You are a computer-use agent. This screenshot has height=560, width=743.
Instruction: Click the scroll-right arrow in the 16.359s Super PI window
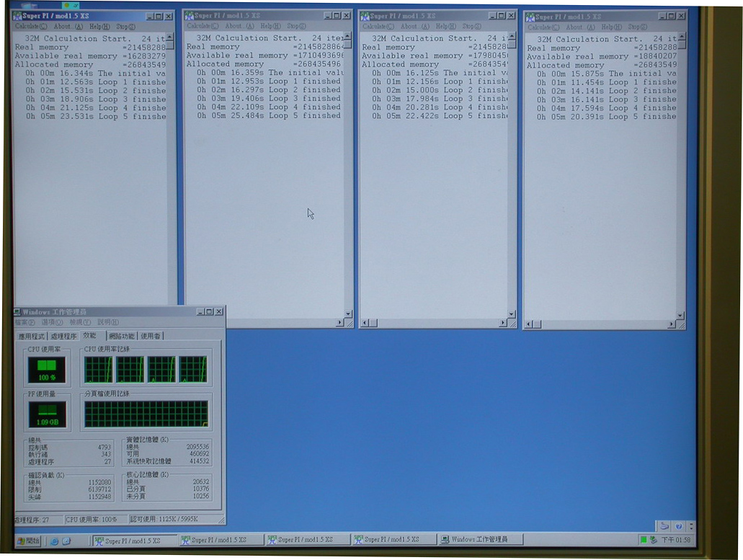coord(339,323)
